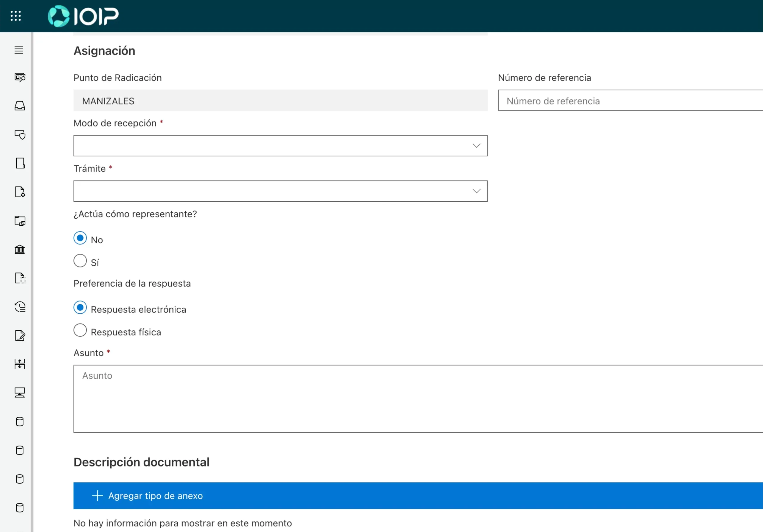Click the shield-protected screen sidebar icon
This screenshot has height=532, width=763.
pos(20,135)
